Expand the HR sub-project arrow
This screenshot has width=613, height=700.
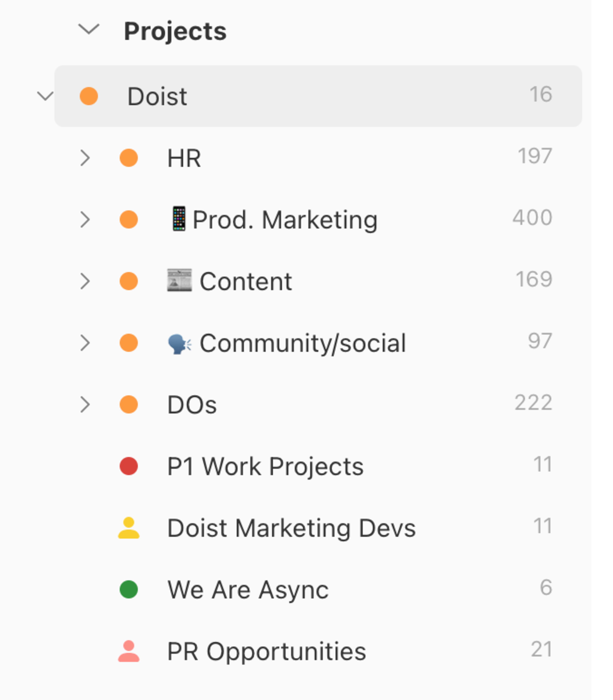85,158
